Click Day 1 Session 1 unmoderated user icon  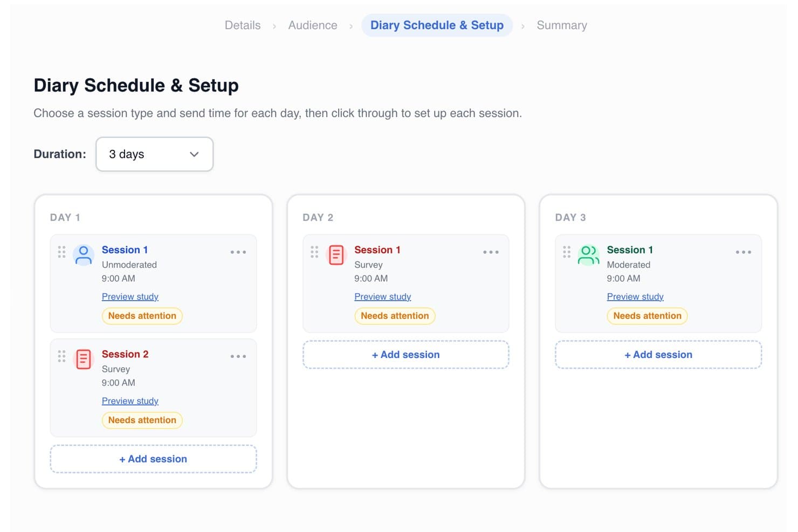pyautogui.click(x=84, y=255)
